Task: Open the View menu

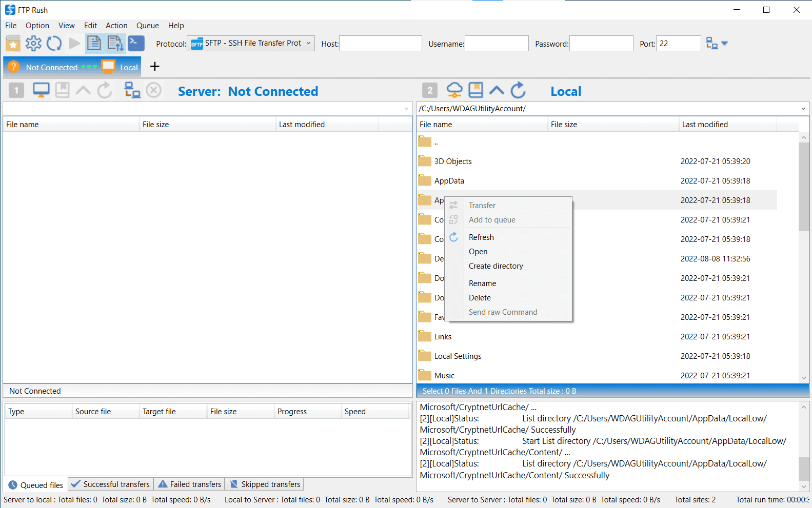Action: (x=67, y=26)
